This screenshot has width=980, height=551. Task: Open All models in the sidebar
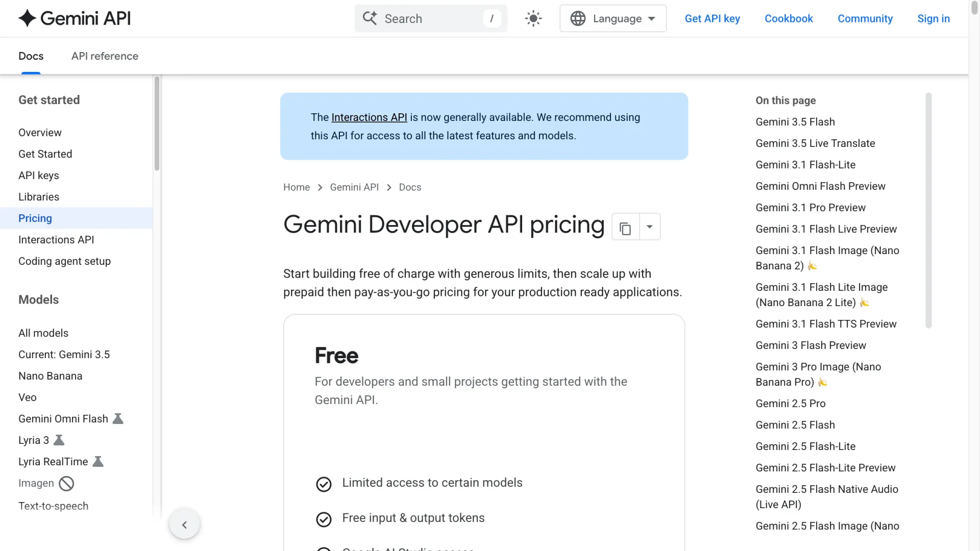(43, 333)
